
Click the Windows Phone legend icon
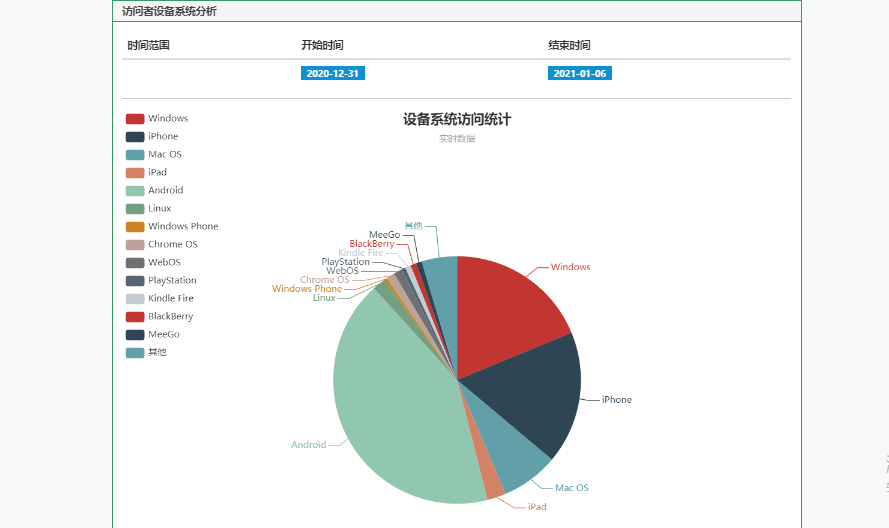coord(135,226)
